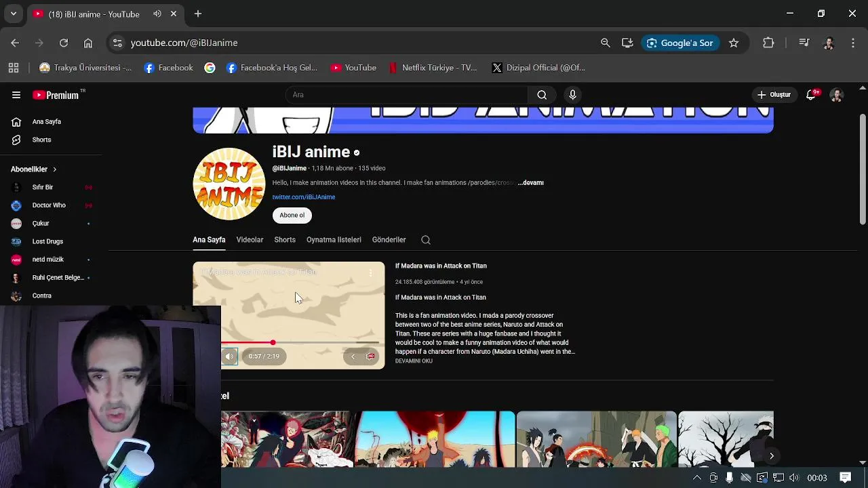868x488 pixels.
Task: Click the YouTube page vertical scrollbar
Action: pyautogui.click(x=863, y=169)
